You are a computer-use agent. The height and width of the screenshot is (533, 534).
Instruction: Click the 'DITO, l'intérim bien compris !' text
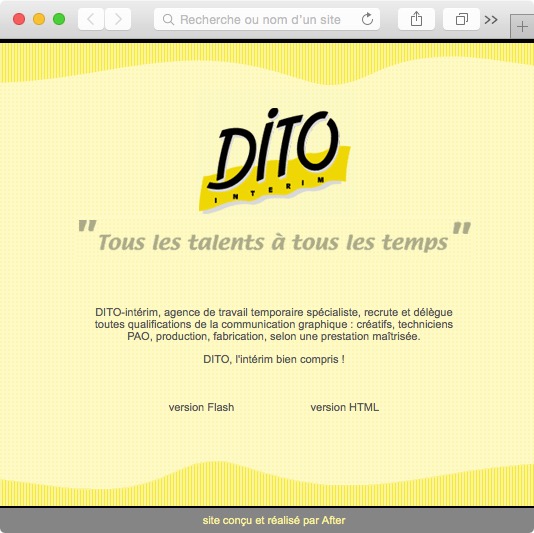pos(274,359)
